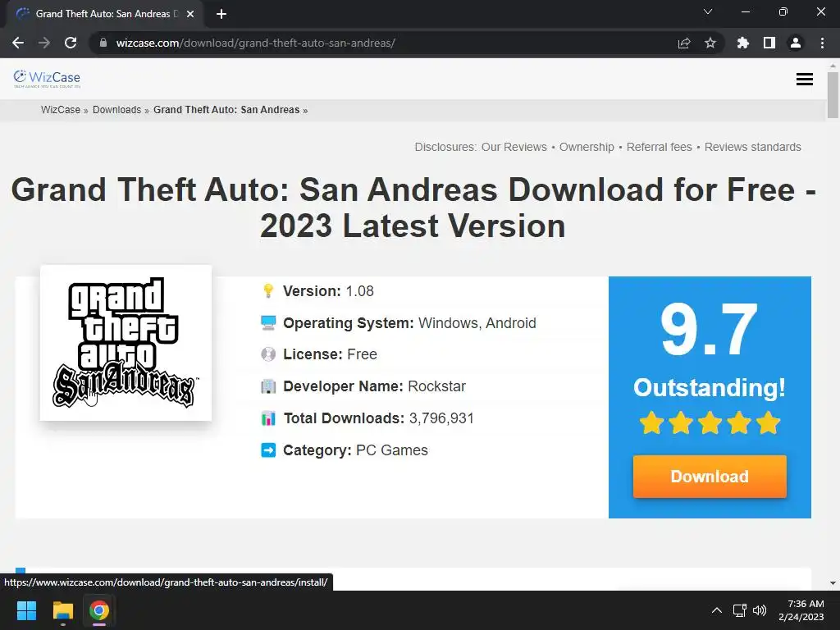Click the browser back arrow

tap(18, 43)
